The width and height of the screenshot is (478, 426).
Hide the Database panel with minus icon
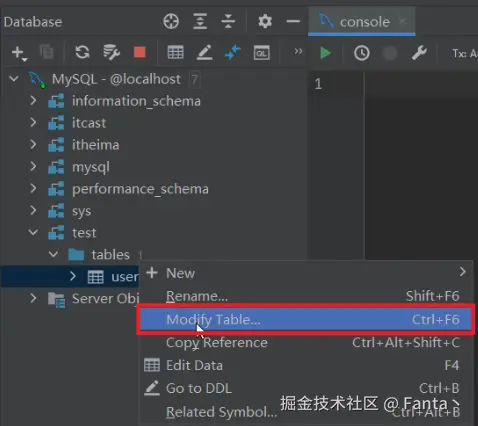pos(293,22)
